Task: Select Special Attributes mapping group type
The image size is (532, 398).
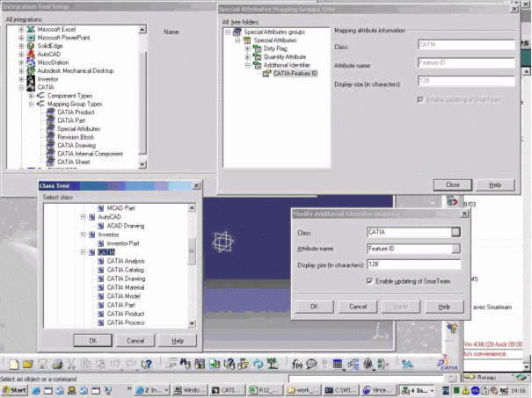Action: [79, 129]
